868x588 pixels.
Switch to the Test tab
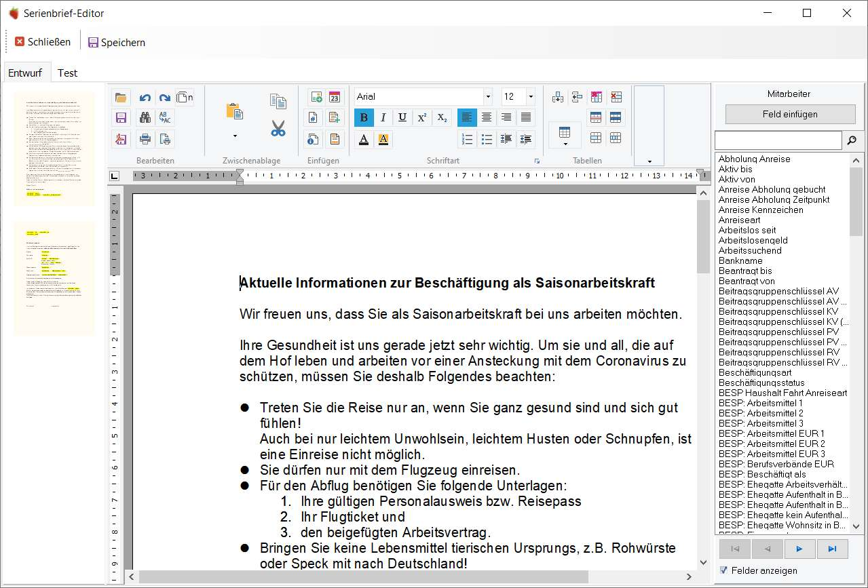(67, 73)
